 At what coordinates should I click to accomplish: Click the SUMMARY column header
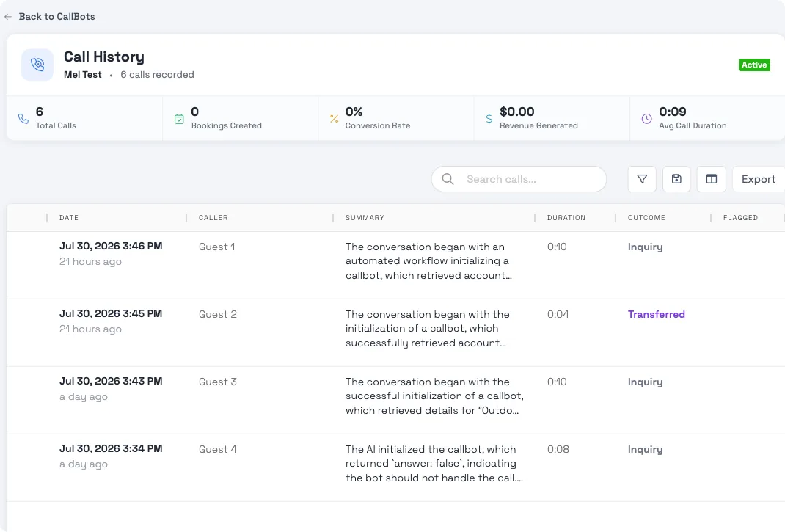[x=365, y=217]
